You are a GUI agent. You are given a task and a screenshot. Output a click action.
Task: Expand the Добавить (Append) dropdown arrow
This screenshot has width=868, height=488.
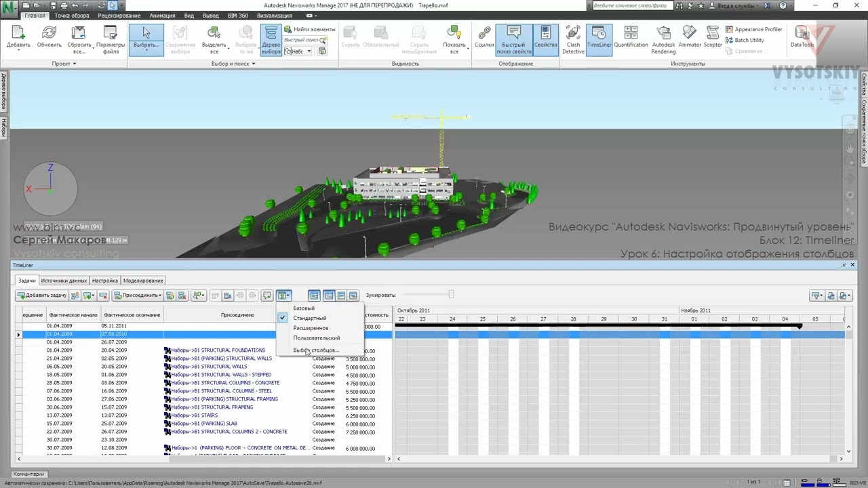(x=18, y=52)
